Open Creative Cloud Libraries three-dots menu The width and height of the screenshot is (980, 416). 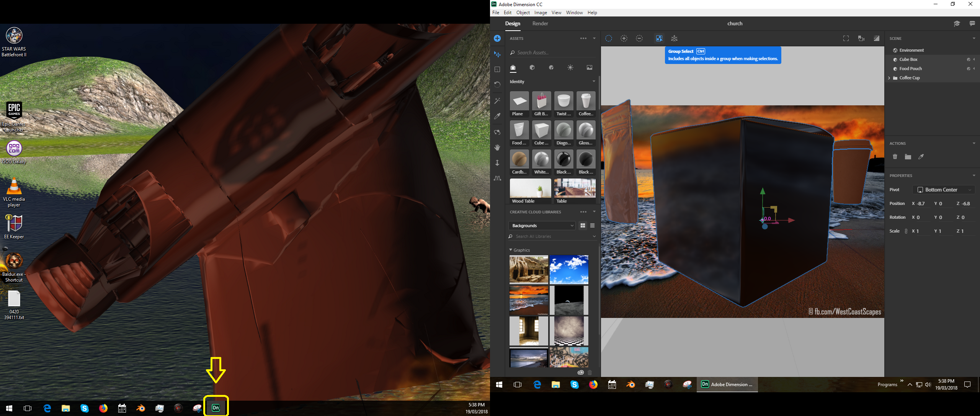pyautogui.click(x=583, y=212)
